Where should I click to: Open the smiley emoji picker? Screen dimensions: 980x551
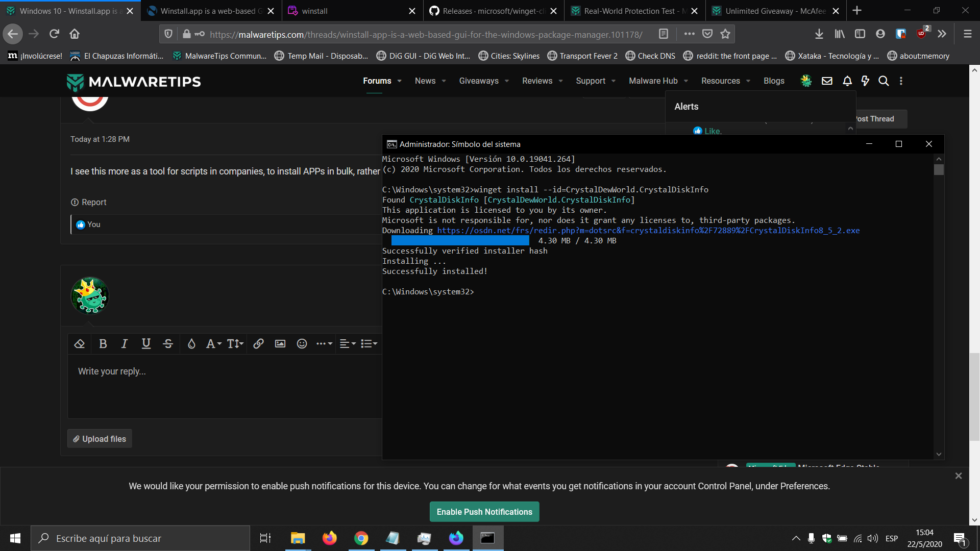pos(302,344)
